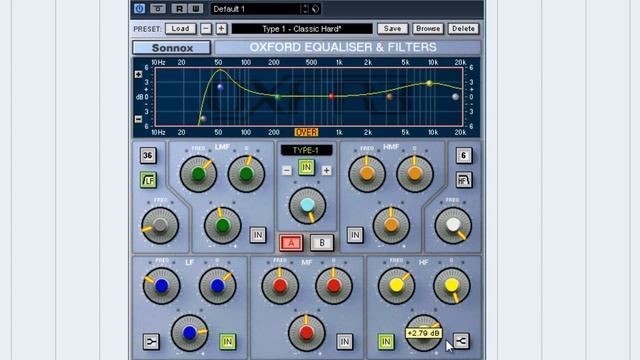
Task: Toggle the HF band IN button
Action: tap(386, 342)
